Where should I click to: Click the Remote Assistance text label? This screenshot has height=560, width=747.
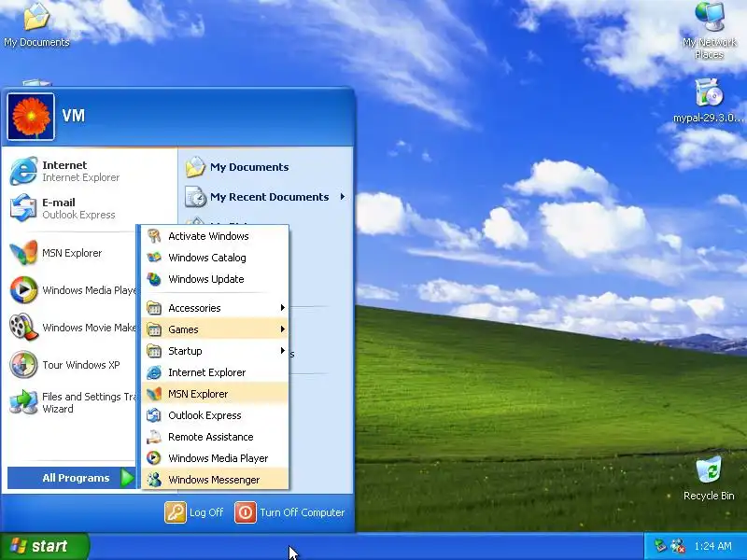211,437
